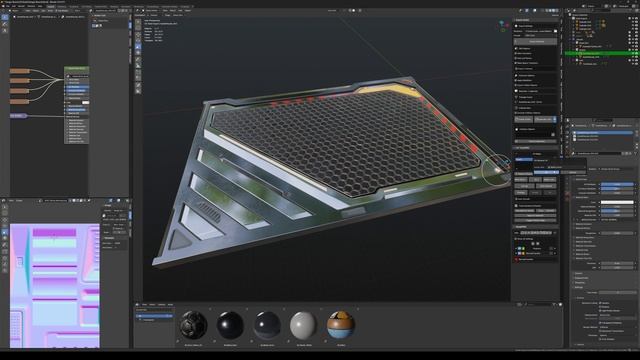Click the highlighted active tool in UV editor toolbar
Screen dimensions: 640x360
tap(5, 232)
